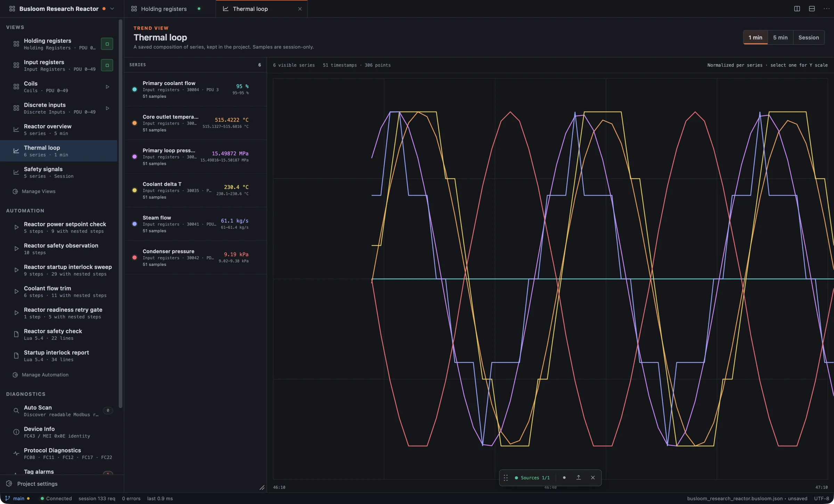Toggle Condenser pressure series dot

pos(134,258)
